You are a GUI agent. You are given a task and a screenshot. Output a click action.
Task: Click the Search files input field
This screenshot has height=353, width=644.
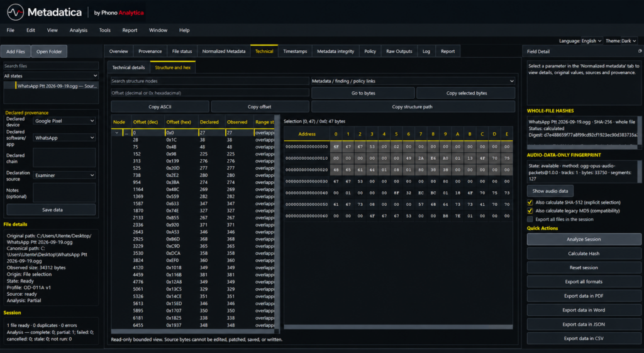[51, 65]
